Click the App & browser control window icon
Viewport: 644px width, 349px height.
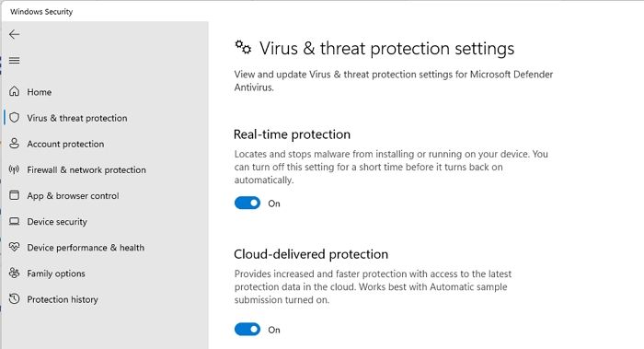(x=15, y=195)
